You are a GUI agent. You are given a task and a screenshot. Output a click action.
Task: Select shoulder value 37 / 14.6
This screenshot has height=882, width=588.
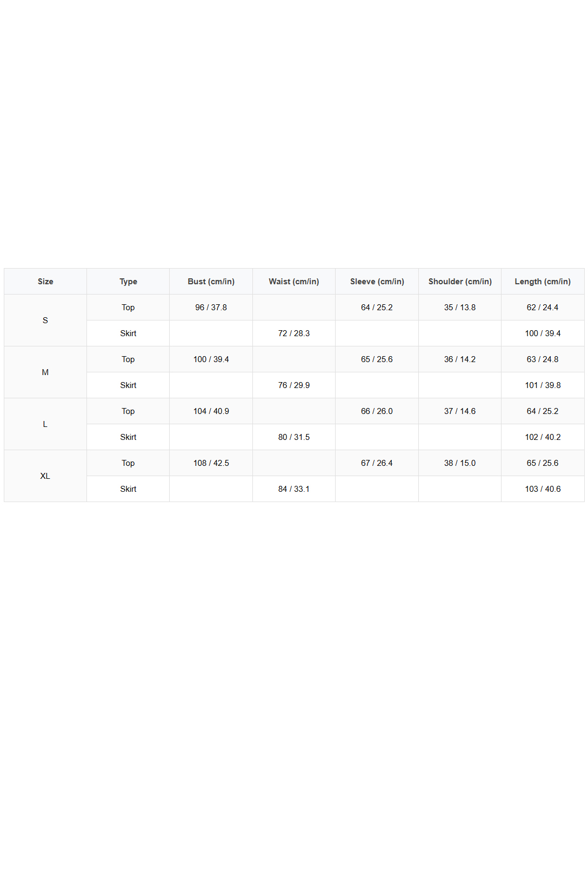point(460,411)
